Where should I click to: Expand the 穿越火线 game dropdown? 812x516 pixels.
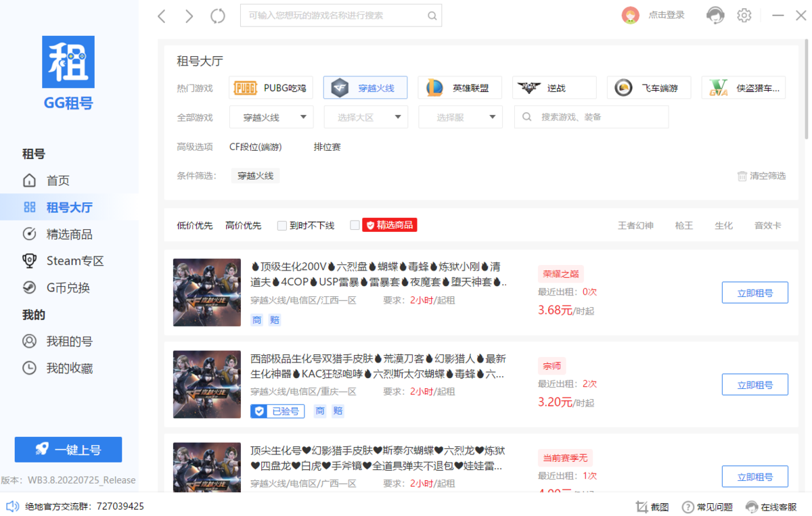(271, 117)
